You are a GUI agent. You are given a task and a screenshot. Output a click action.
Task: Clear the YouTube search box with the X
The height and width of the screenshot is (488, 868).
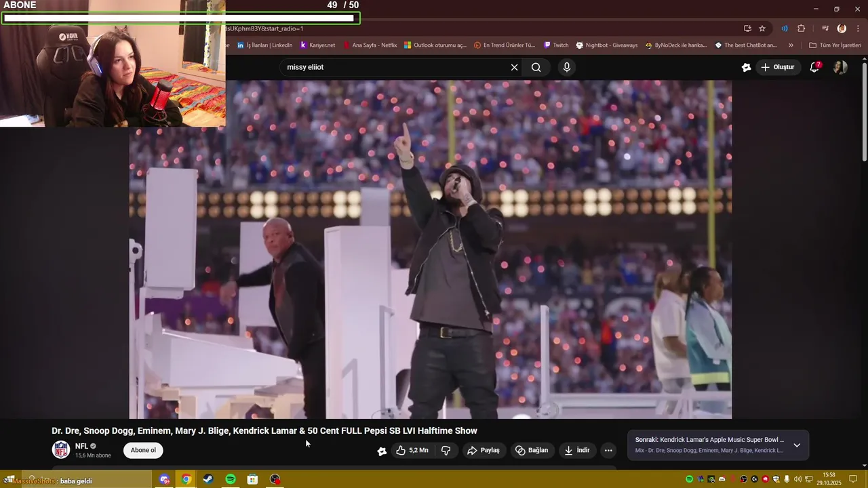pyautogui.click(x=514, y=67)
